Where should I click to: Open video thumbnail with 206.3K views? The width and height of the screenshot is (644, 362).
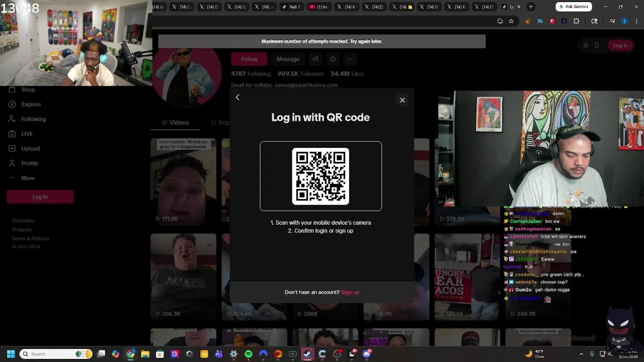click(x=183, y=277)
